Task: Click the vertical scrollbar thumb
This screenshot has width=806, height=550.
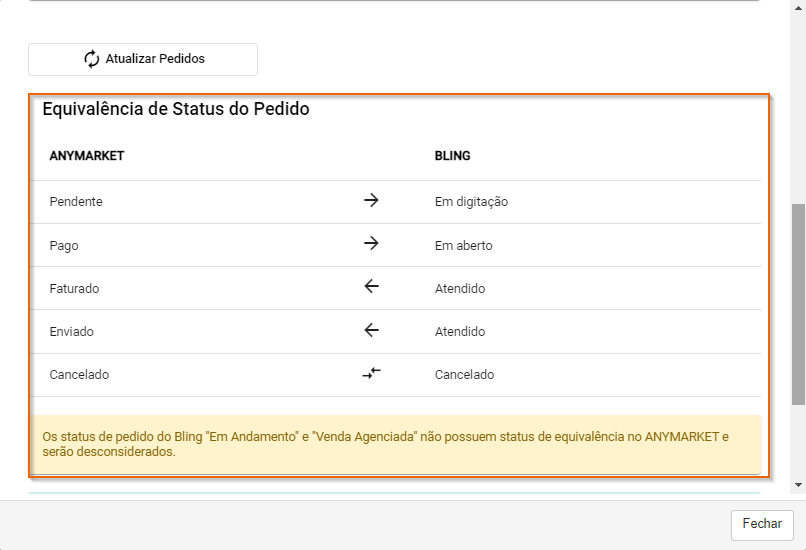Action: [798, 304]
